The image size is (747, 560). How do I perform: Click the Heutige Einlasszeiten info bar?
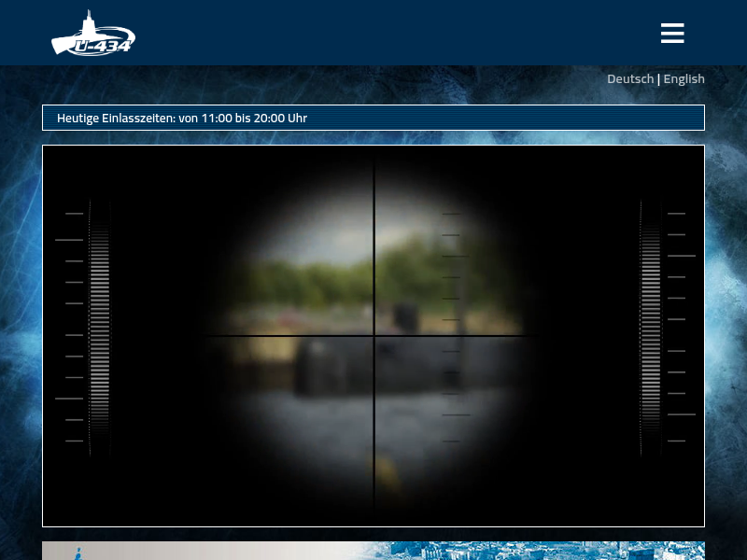click(x=373, y=118)
